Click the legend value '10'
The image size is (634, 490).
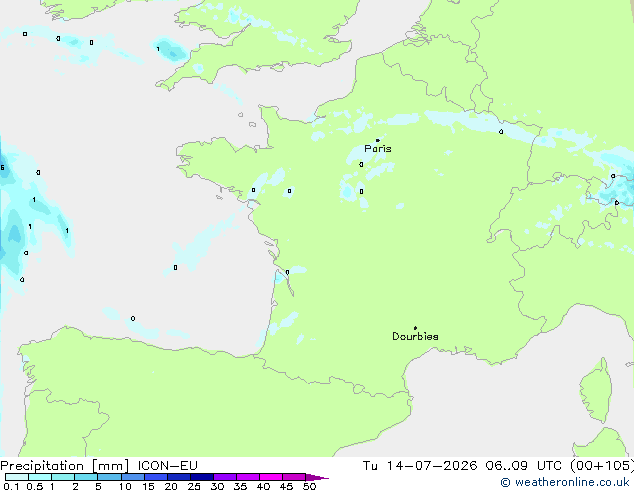(125, 486)
